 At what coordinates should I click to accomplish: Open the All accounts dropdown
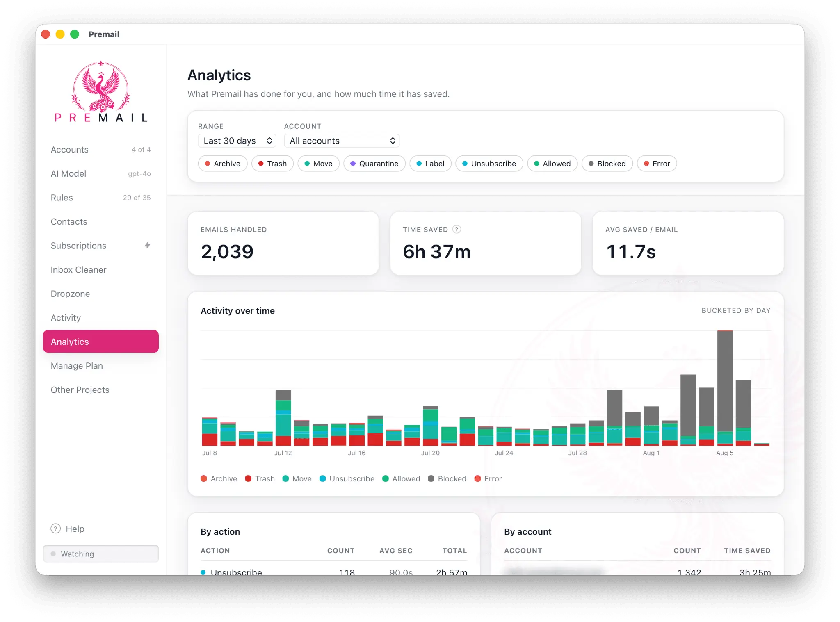point(342,141)
